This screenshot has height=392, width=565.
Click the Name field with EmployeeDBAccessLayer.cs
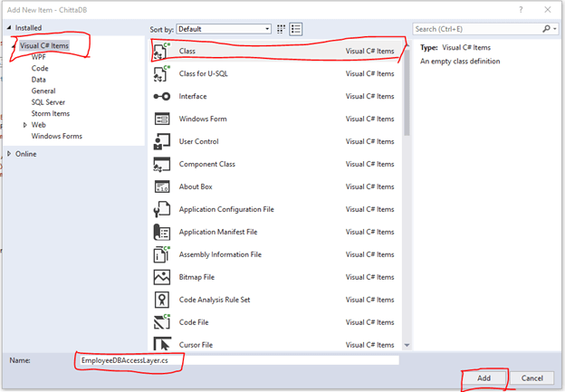pos(238,360)
